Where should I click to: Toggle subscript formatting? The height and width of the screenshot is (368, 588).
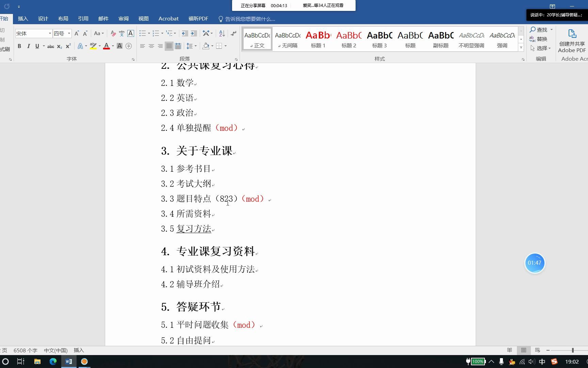click(60, 46)
